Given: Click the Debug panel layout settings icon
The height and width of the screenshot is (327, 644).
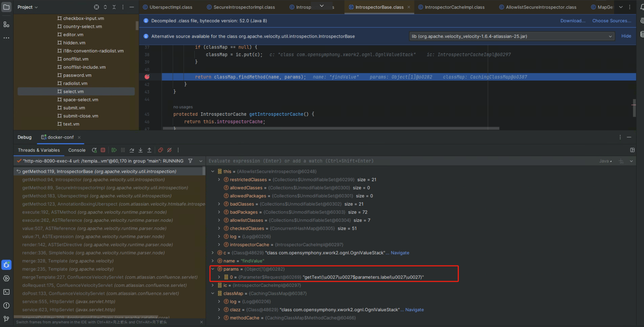Looking at the screenshot, I should (x=632, y=150).
